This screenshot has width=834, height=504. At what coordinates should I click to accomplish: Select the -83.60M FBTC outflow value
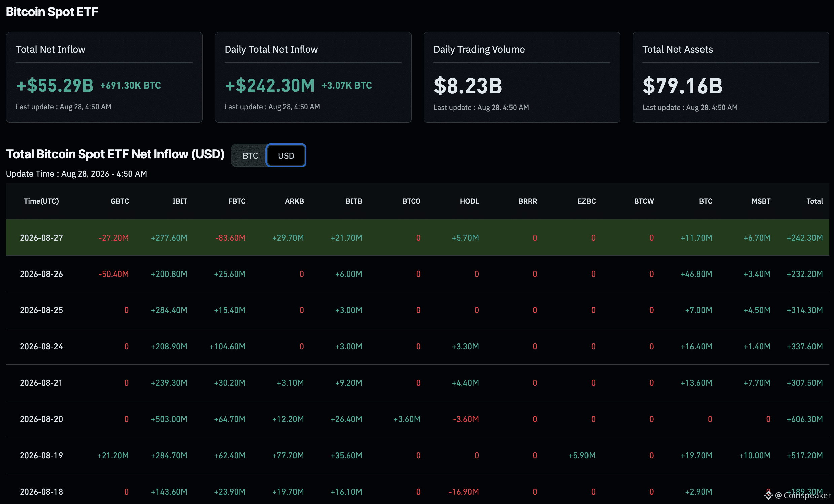tap(230, 238)
